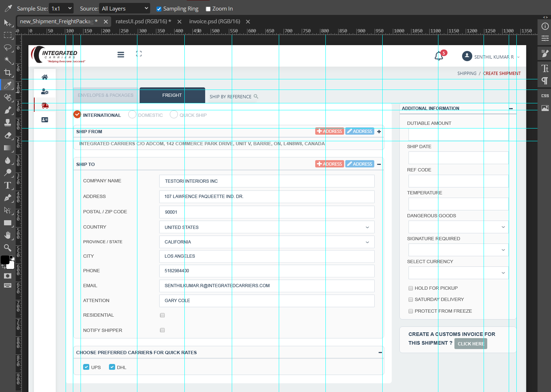Image resolution: width=551 pixels, height=392 pixels.
Task: Open the background color swatch
Action: (x=11, y=266)
